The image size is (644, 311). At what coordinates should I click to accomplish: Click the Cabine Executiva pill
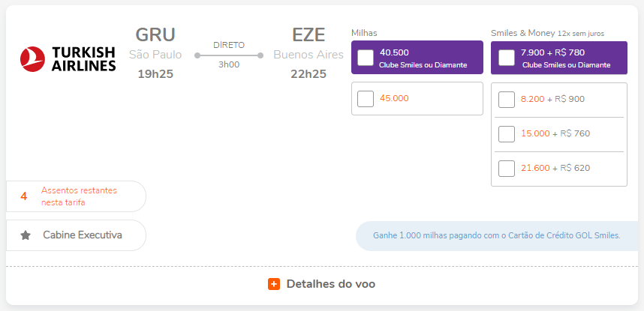point(75,235)
